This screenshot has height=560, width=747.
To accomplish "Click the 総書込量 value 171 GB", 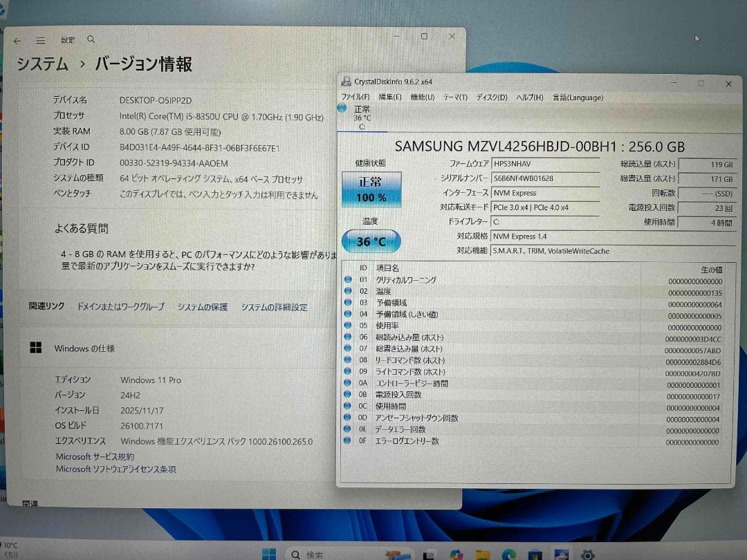I will coord(708,179).
